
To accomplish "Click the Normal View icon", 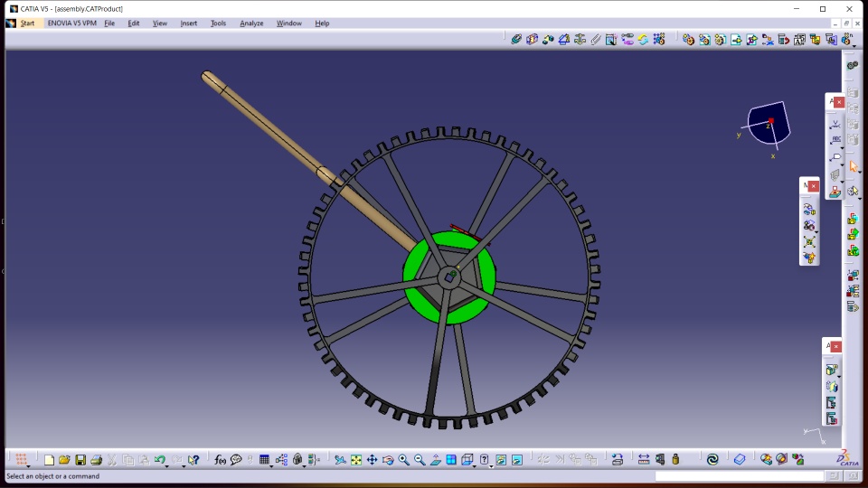I will click(x=436, y=460).
